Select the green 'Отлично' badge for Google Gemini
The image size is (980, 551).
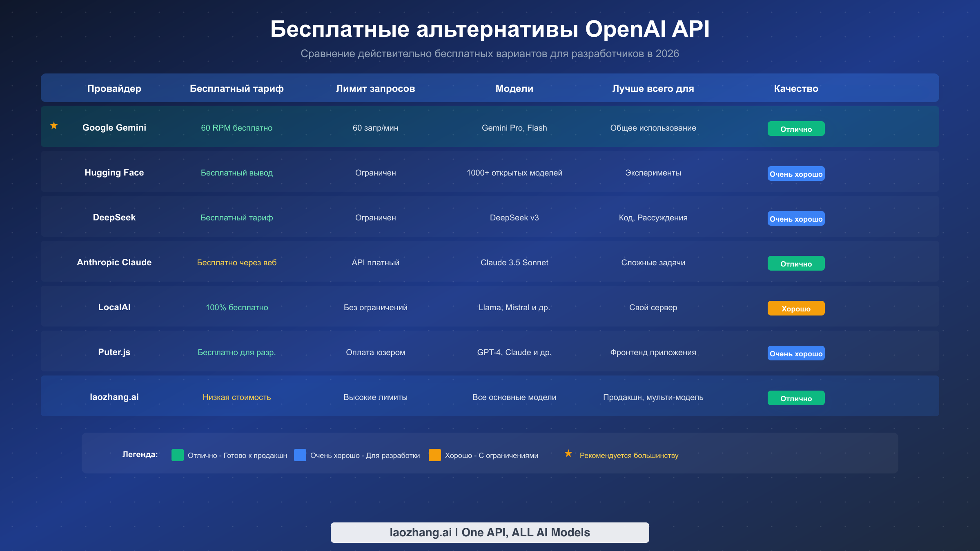coord(795,128)
